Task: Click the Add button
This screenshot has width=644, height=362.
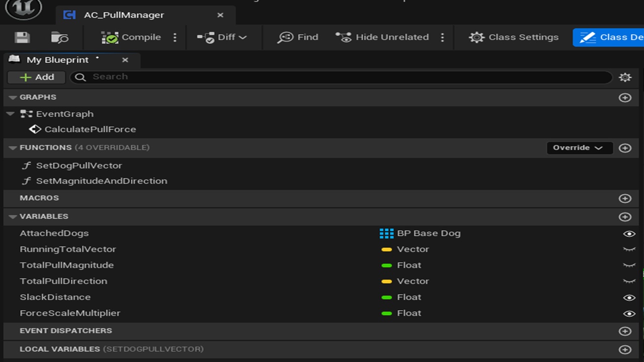Action: 37,77
